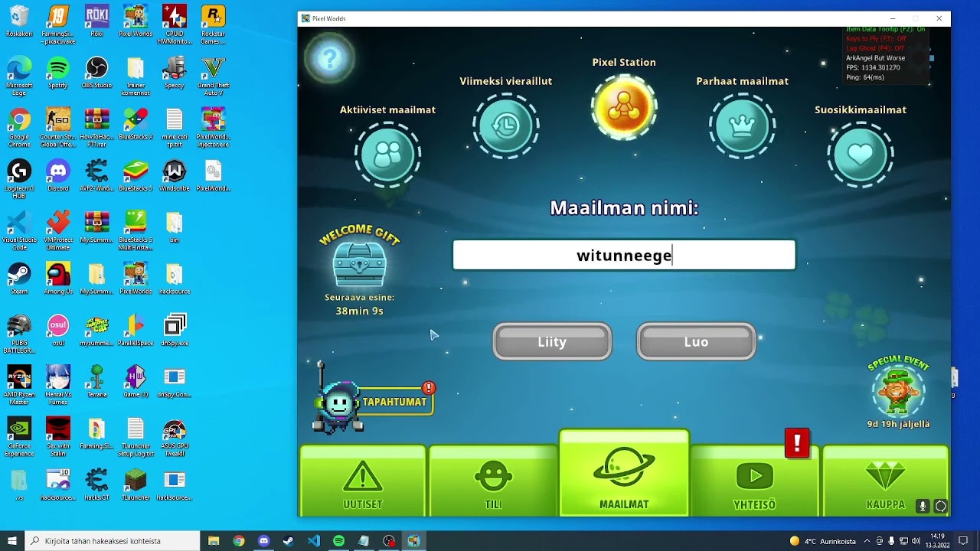This screenshot has width=980, height=551.
Task: Select Terraria desktop icon
Action: click(x=96, y=382)
